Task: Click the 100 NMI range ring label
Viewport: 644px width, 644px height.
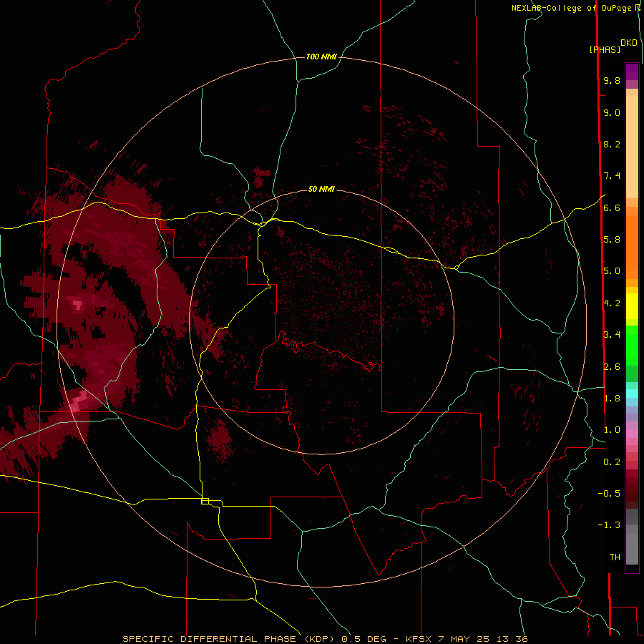Action: [321, 57]
